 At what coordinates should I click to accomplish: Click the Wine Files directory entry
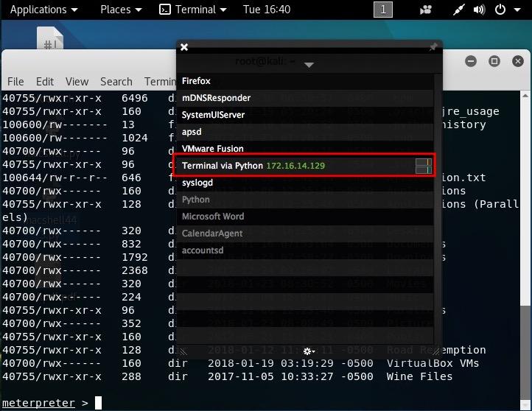click(419, 376)
